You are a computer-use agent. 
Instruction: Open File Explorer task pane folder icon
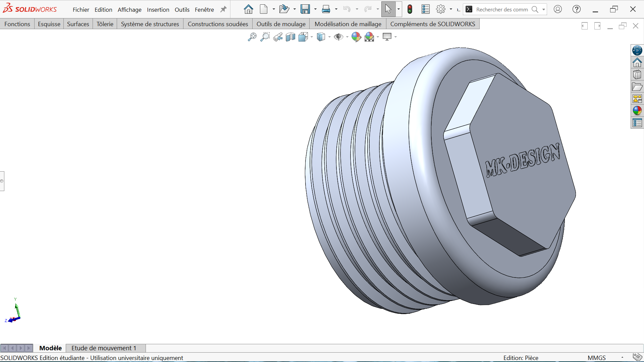coord(637,87)
